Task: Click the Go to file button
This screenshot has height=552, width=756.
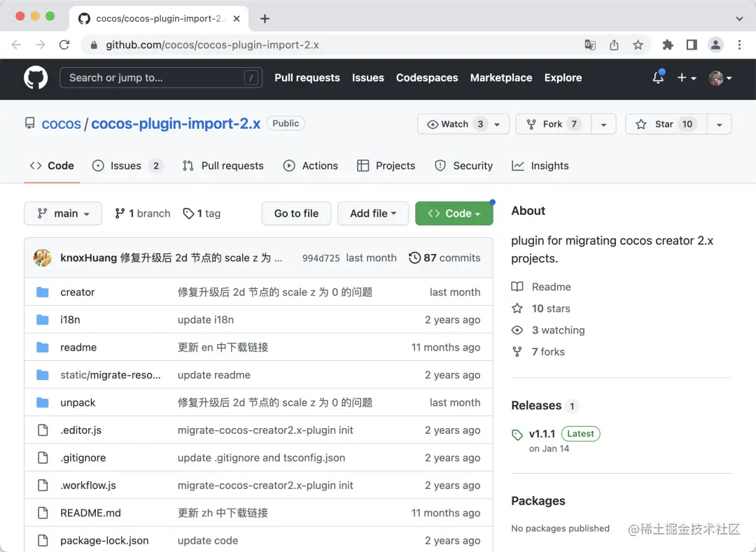Action: pyautogui.click(x=296, y=213)
